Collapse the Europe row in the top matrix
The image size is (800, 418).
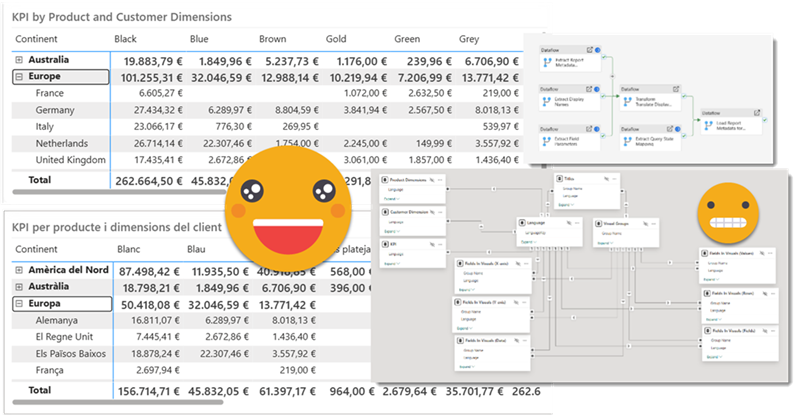pos(19,76)
